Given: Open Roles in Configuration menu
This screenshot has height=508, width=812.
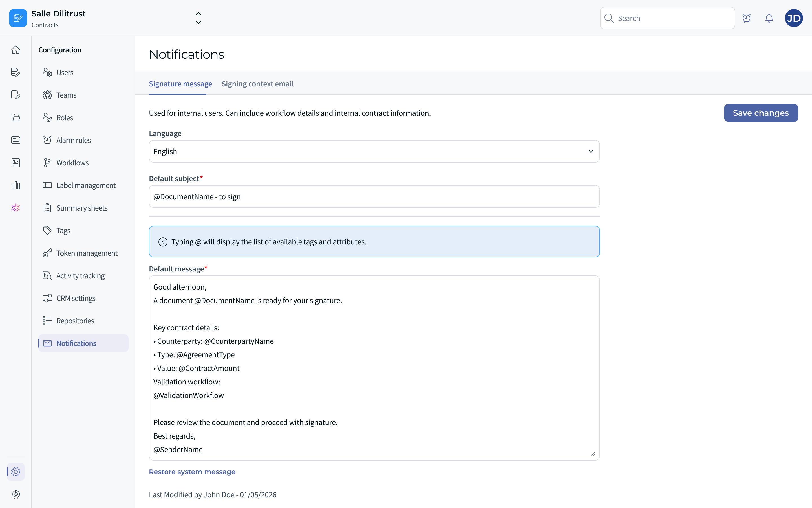Looking at the screenshot, I should [x=83, y=117].
